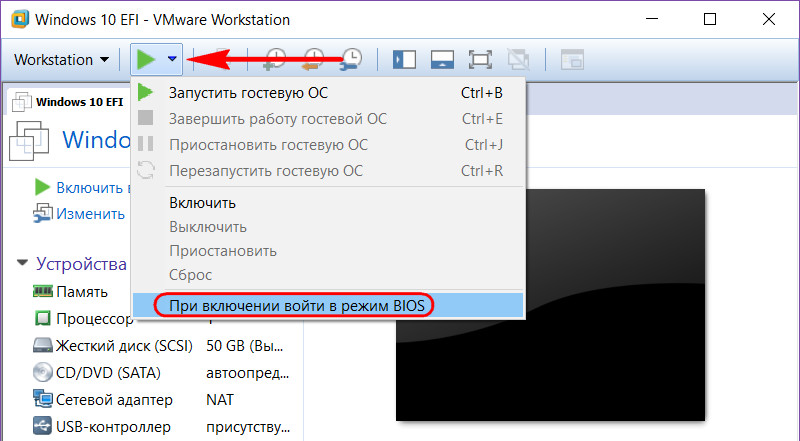The width and height of the screenshot is (800, 441).
Task: Click the network adapter icon
Action: tap(43, 399)
